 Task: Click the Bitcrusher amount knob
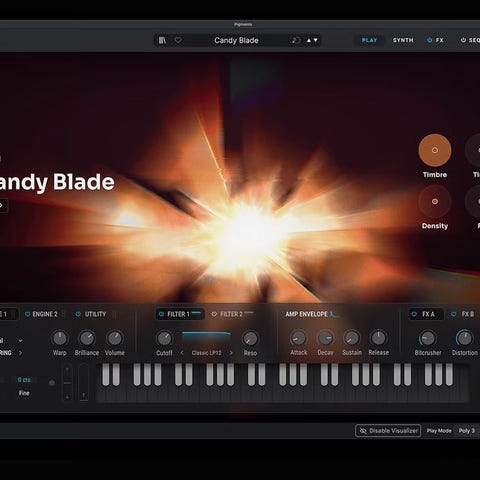[x=428, y=338]
